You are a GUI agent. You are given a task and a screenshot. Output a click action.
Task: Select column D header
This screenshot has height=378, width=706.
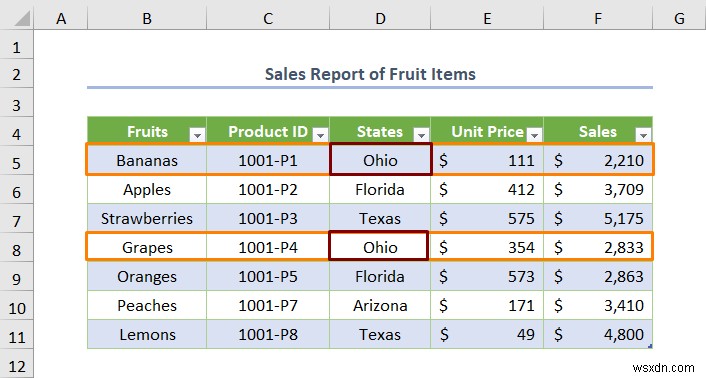point(380,18)
